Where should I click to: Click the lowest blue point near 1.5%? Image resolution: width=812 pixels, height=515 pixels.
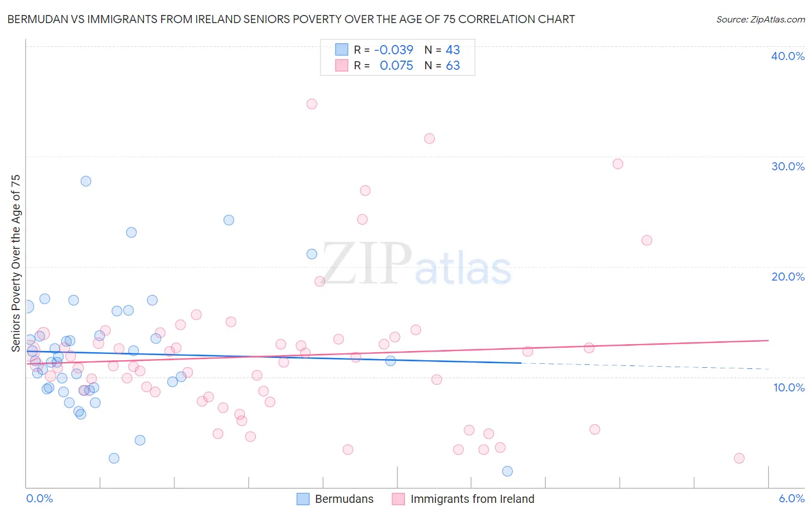tap(508, 471)
